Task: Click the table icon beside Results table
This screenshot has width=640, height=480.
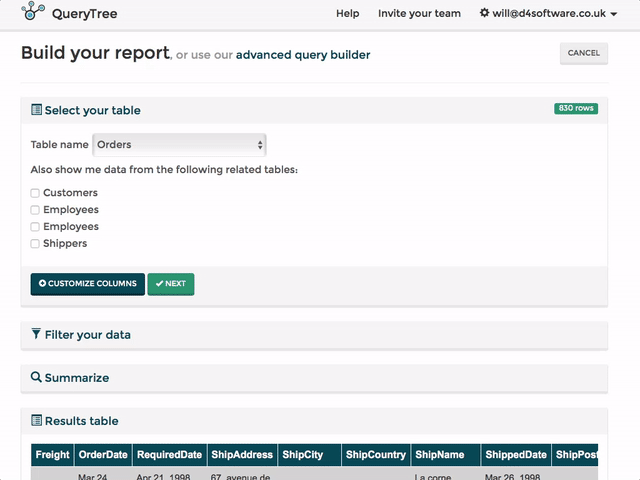Action: [x=36, y=420]
